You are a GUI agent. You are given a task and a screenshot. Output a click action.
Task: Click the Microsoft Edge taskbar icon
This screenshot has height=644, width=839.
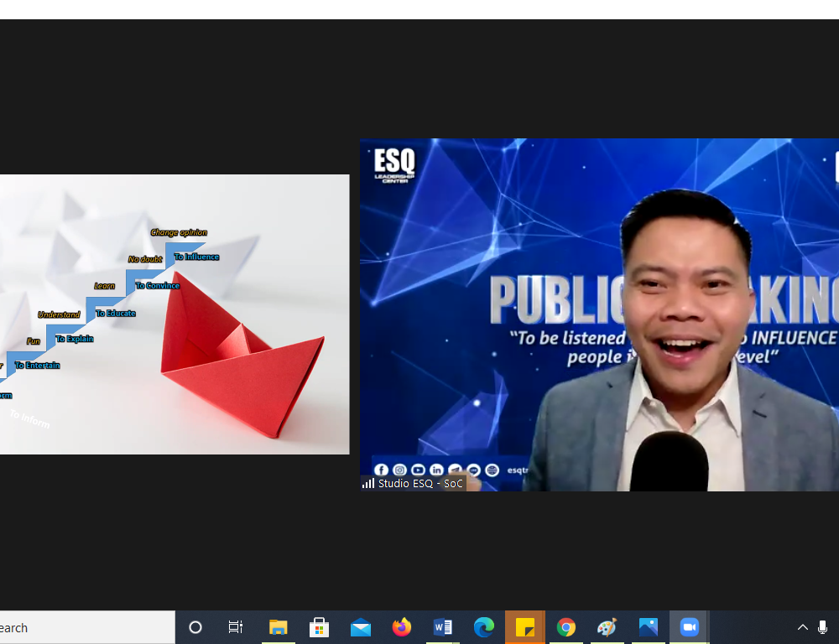click(484, 627)
